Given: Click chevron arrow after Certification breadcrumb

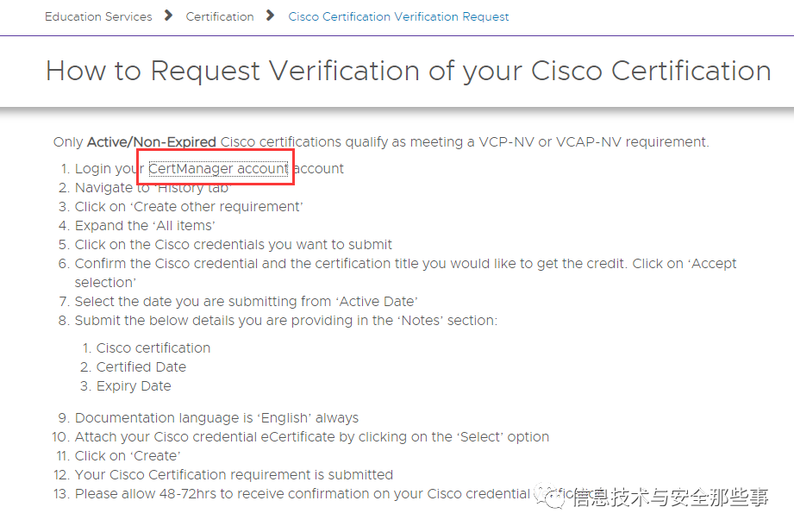Looking at the screenshot, I should pyautogui.click(x=271, y=16).
